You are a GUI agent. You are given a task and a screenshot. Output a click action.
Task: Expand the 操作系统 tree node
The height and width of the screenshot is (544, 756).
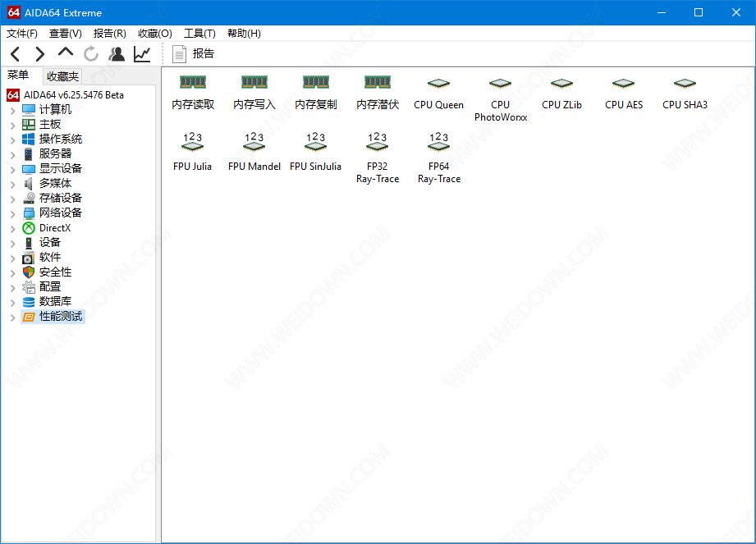tap(13, 139)
